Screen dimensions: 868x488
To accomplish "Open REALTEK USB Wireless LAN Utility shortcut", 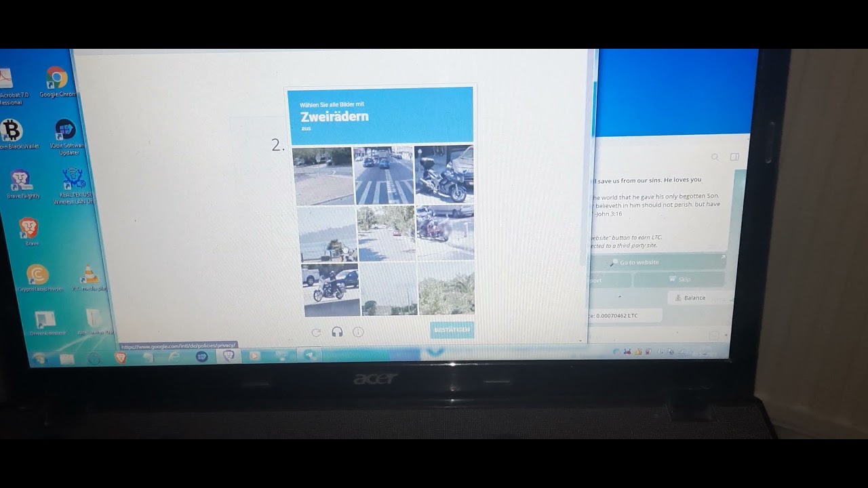I will (73, 186).
